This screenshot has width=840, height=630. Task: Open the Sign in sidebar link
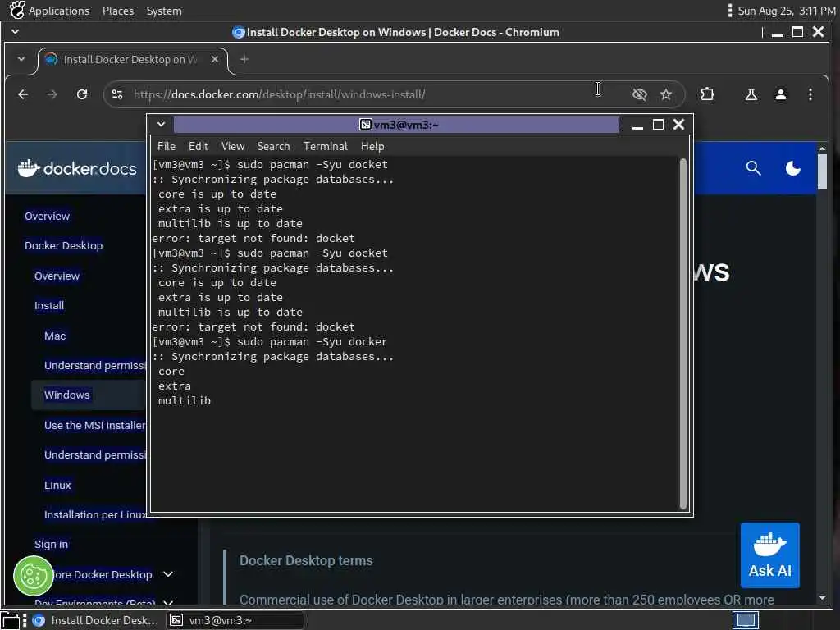(51, 545)
